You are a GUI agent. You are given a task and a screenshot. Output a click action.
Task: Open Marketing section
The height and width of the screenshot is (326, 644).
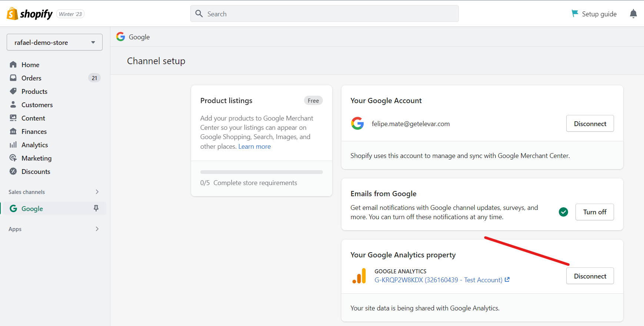(x=37, y=158)
